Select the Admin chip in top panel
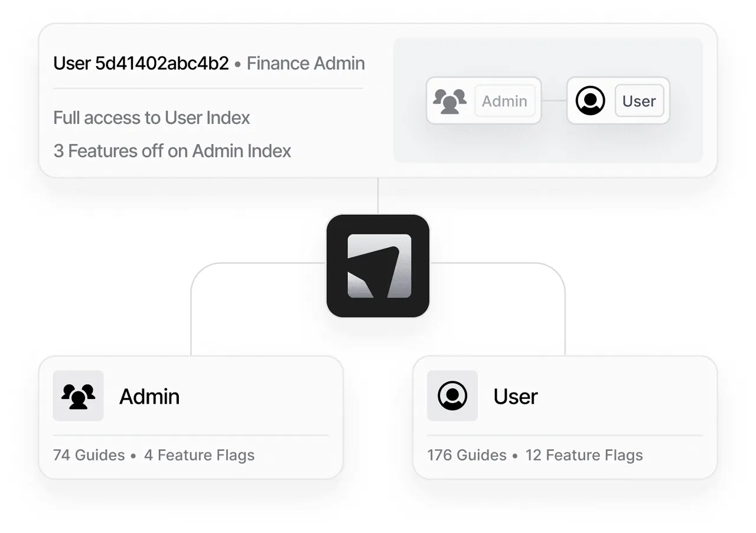 [x=504, y=101]
